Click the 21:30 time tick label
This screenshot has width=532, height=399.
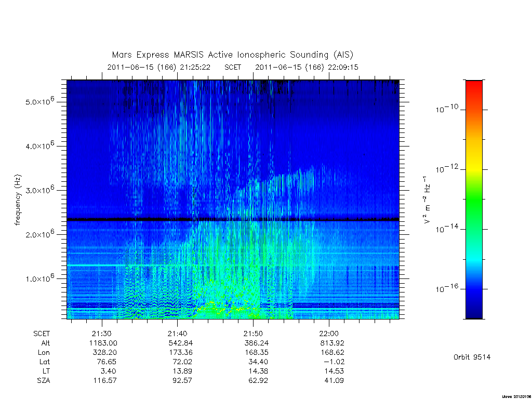(x=101, y=334)
